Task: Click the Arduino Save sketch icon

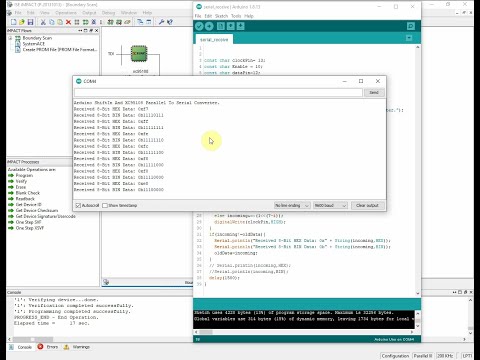Action: (240, 26)
